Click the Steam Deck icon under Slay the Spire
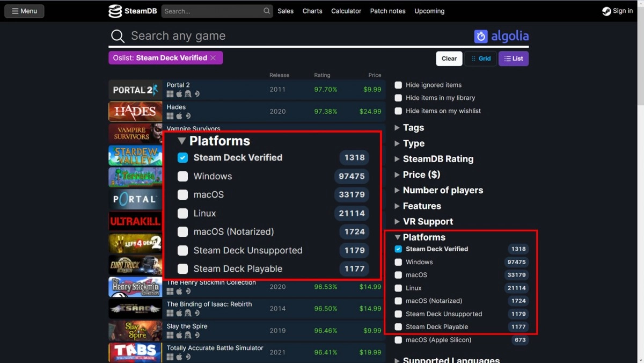The width and height of the screenshot is (644, 363). coord(197,335)
